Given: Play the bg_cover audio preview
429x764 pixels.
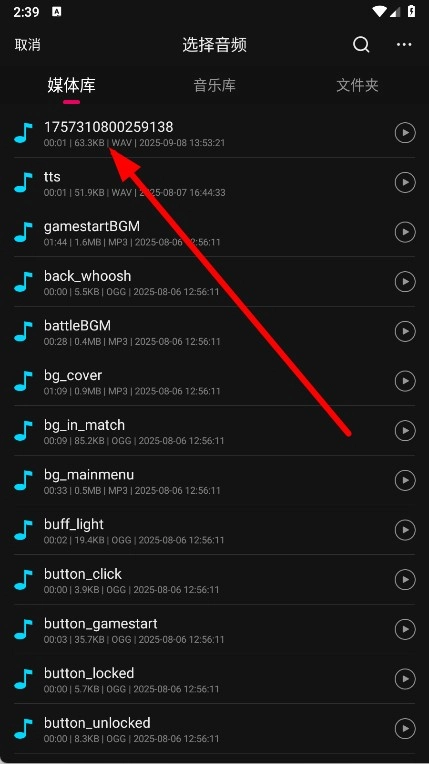Looking at the screenshot, I should (405, 381).
